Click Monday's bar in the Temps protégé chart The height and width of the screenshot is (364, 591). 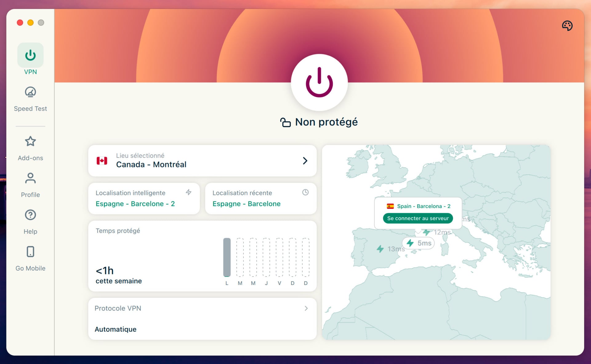click(227, 256)
